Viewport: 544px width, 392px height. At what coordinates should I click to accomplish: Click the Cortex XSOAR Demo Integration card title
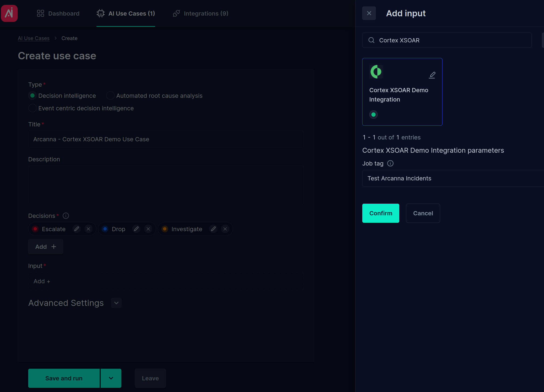pos(399,95)
